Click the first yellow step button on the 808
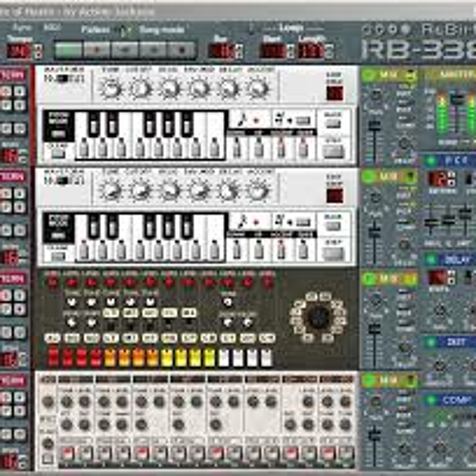Screen dimensions: 476x476 (x=167, y=357)
